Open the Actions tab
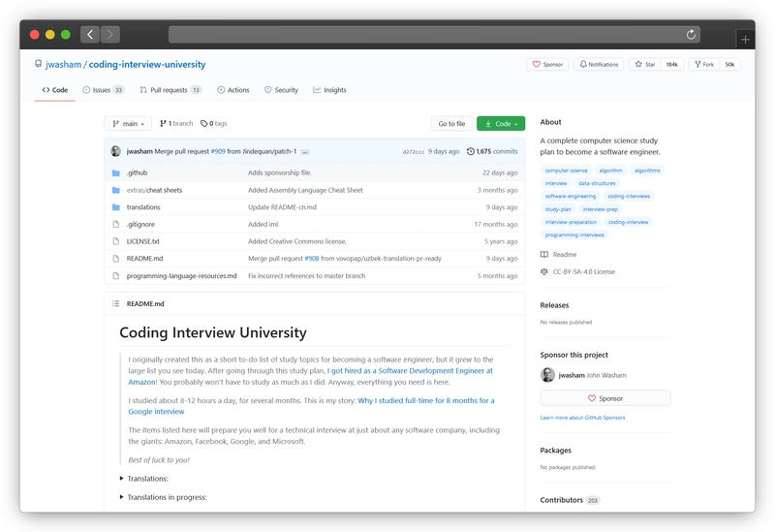The height and width of the screenshot is (532, 775). coord(233,90)
